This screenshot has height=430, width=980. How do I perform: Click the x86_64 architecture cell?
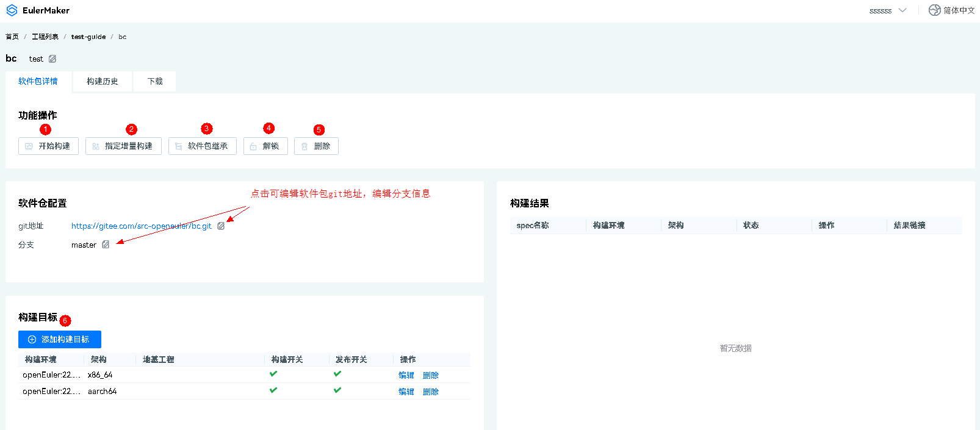point(100,375)
